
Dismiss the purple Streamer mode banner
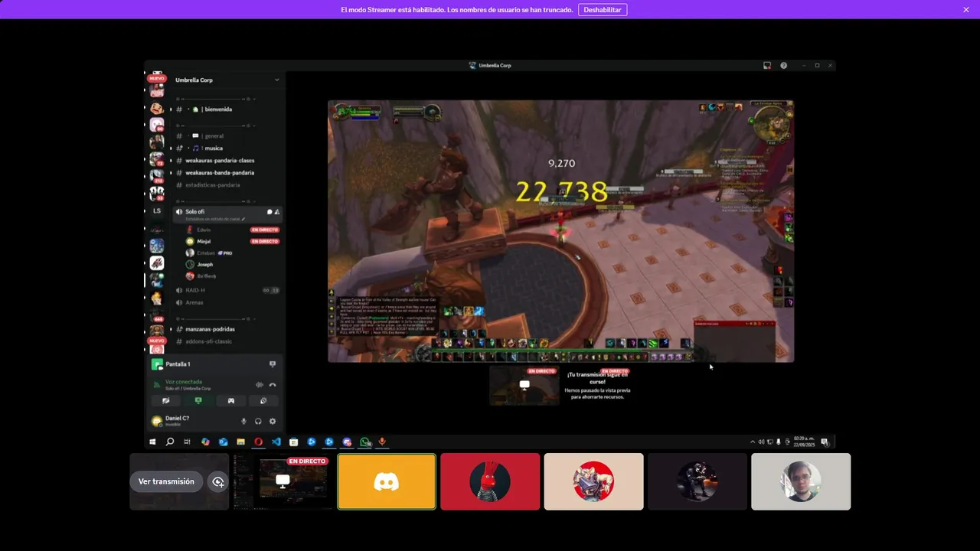[966, 10]
